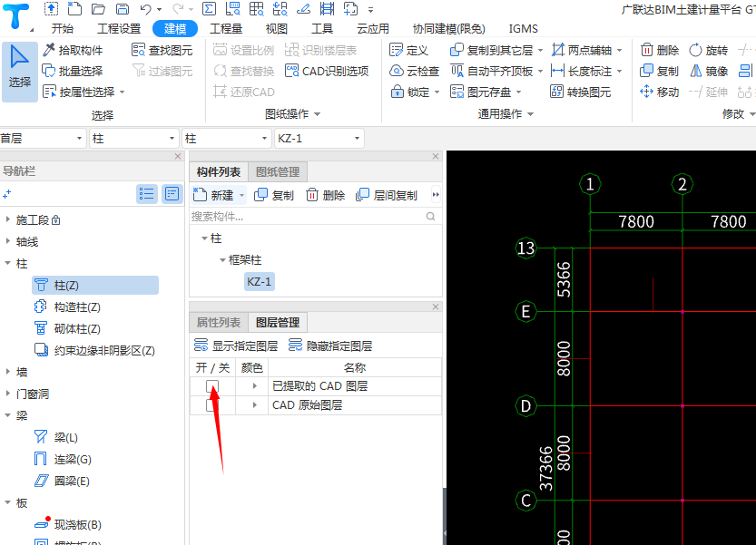This screenshot has height=545, width=756.
Task: Expand 门窗洞 node in navigation tree
Action: coord(7,394)
